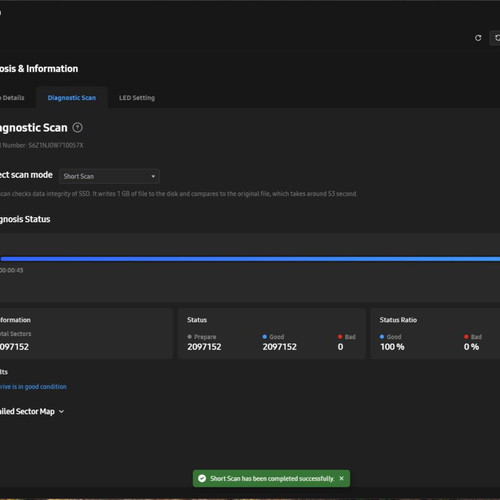Click the Bad count 0 in Status
The image size is (500, 500).
[x=340, y=347]
